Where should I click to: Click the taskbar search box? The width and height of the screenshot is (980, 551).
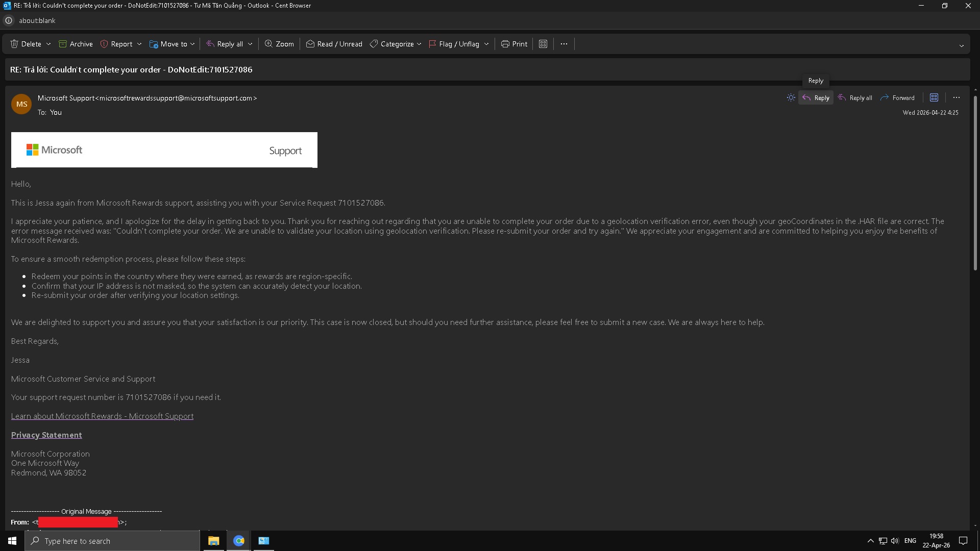[112, 541]
